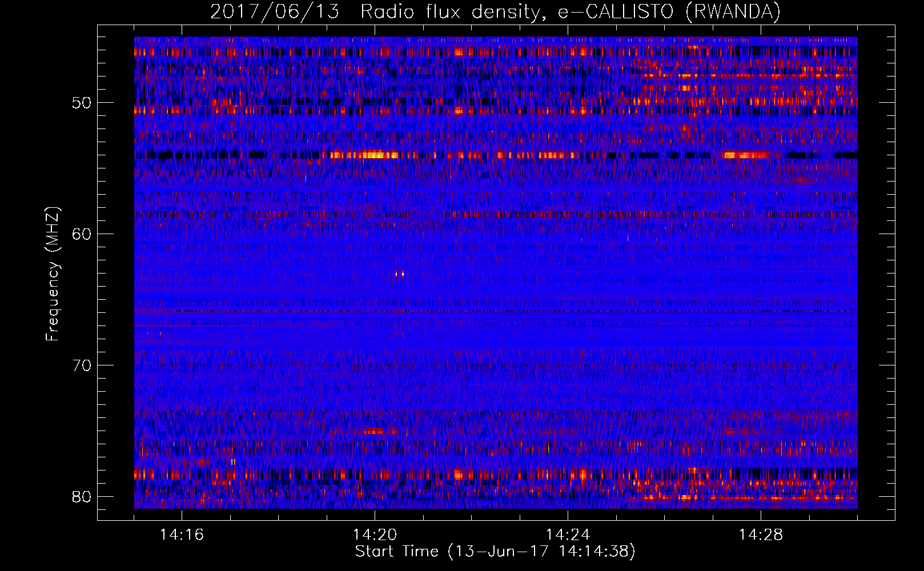Click the 'Start Time (13-Jun-17 14:14:38)' label
This screenshot has width=924, height=571.
click(495, 552)
